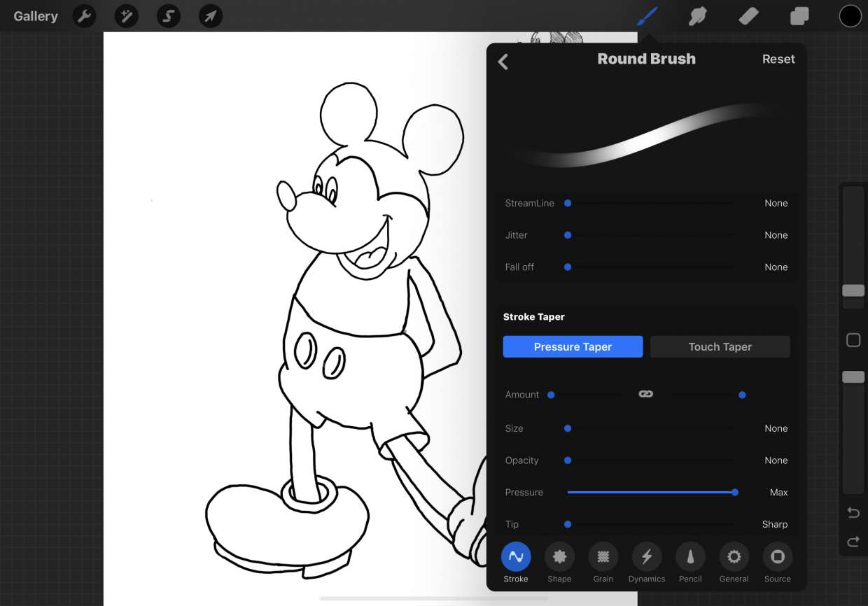
Task: Select the Eraser tool
Action: 749,15
